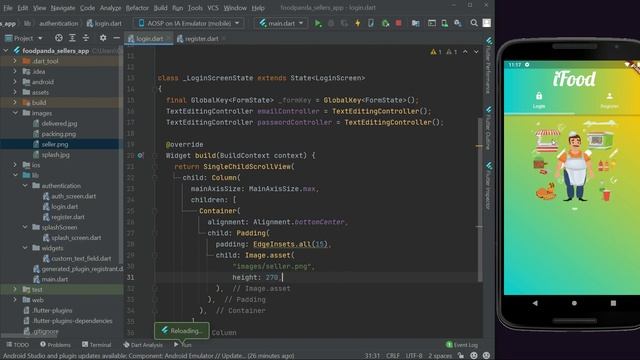The image size is (640, 360).
Task: Open the VCS menu
Action: pos(213,8)
